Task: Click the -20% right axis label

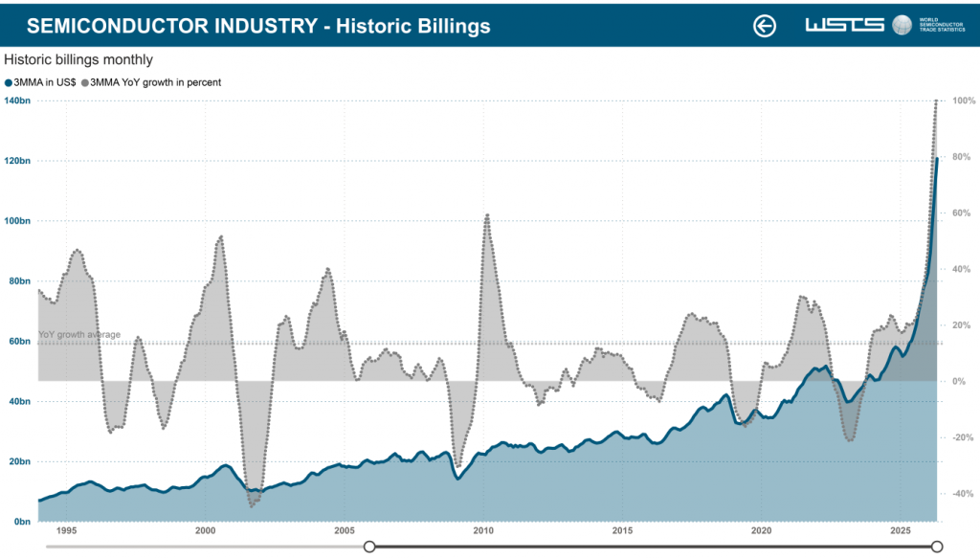Action: coord(963,437)
